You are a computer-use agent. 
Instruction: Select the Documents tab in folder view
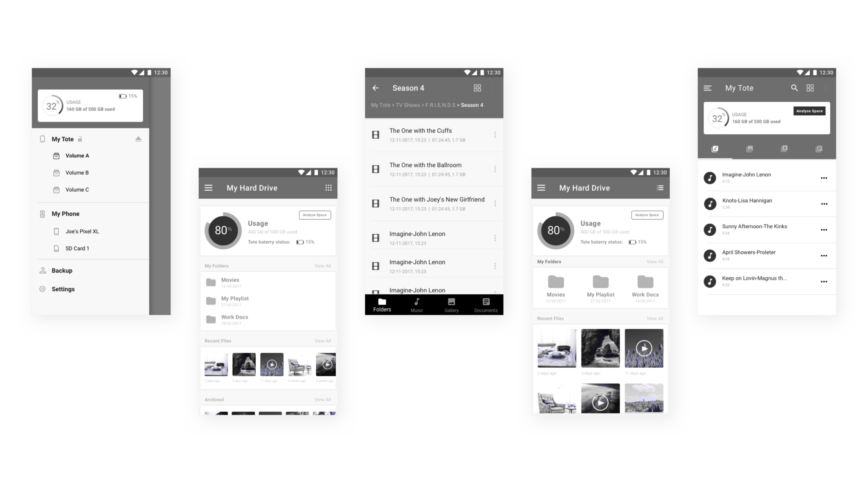(x=486, y=305)
